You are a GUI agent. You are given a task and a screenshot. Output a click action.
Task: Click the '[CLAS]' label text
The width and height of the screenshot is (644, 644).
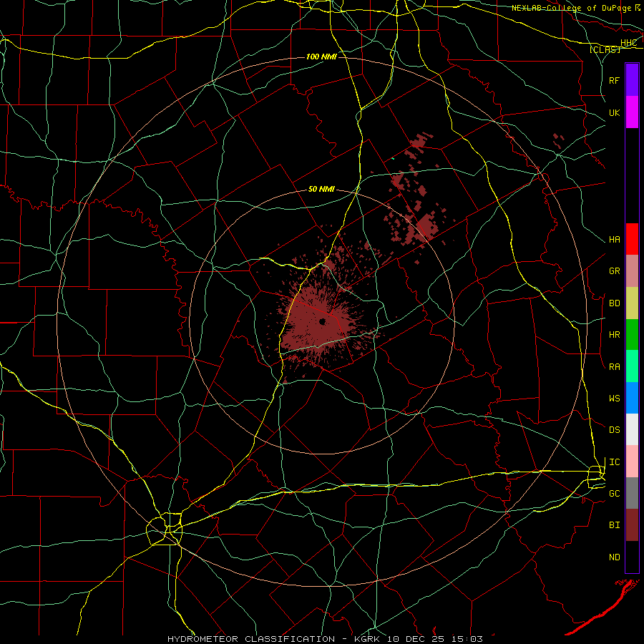[605, 49]
